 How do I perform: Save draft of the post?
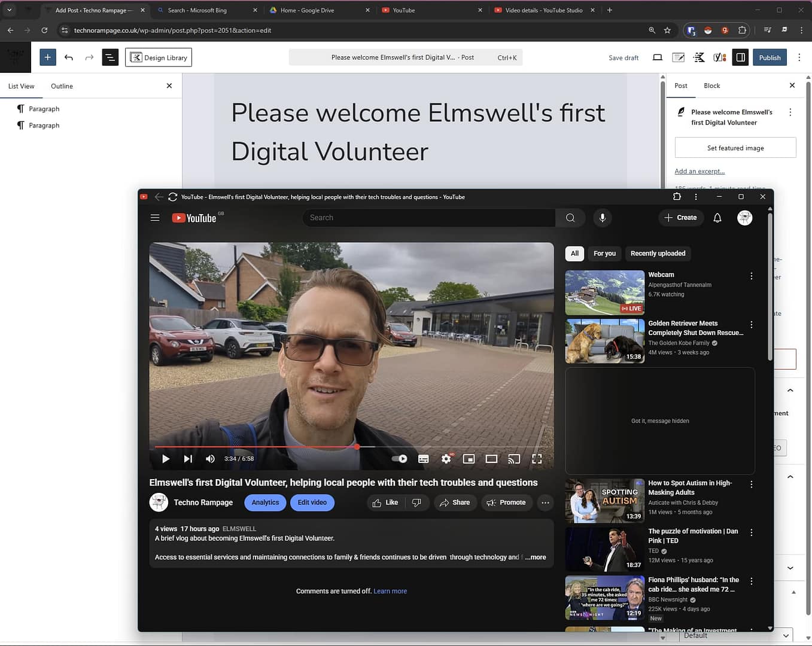point(624,58)
